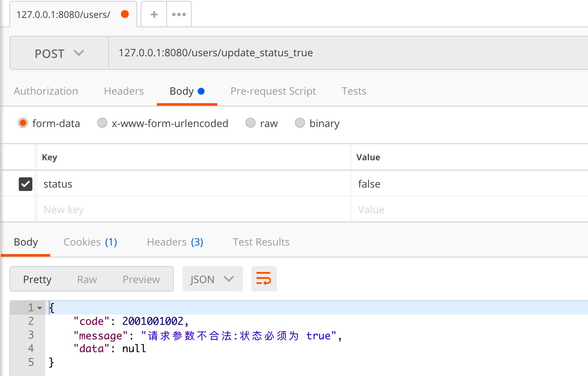Open the JSON response format dropdown

tap(212, 279)
